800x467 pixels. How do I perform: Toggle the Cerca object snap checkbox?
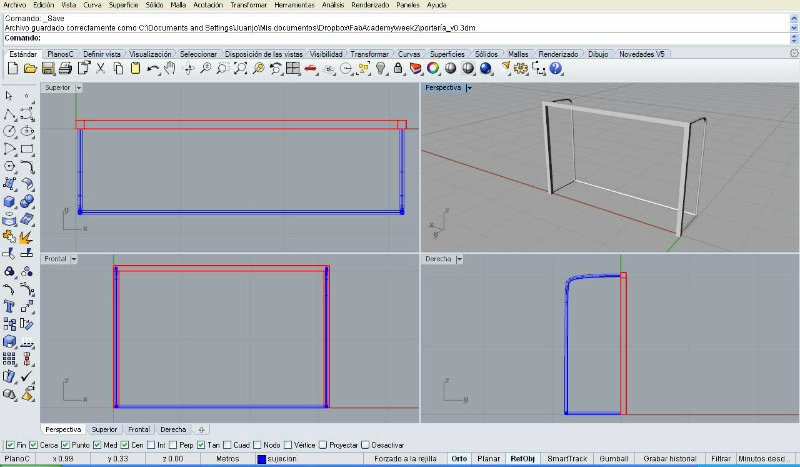(x=34, y=445)
